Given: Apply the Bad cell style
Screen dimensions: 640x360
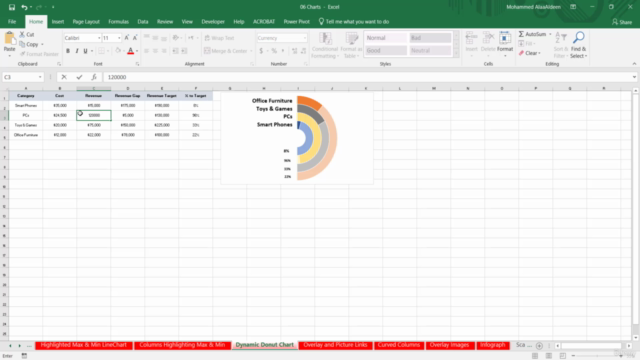Looking at the screenshot, I should [430, 38].
